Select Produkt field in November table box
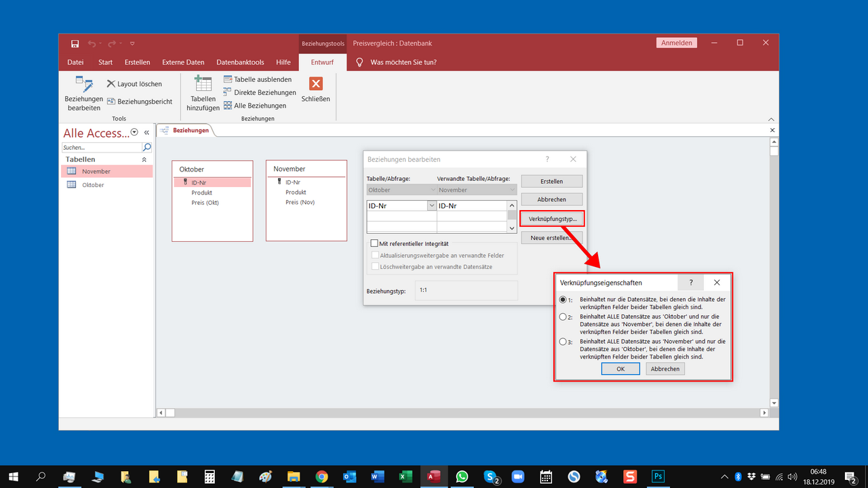The image size is (868, 488). [296, 192]
